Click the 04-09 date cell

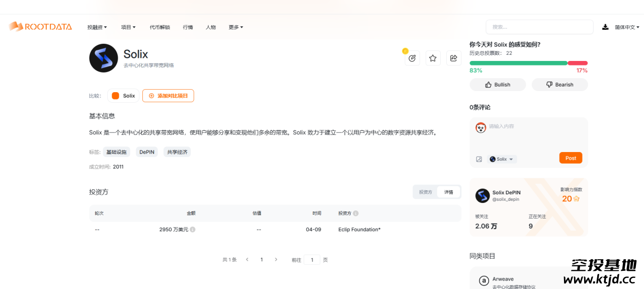pos(313,230)
